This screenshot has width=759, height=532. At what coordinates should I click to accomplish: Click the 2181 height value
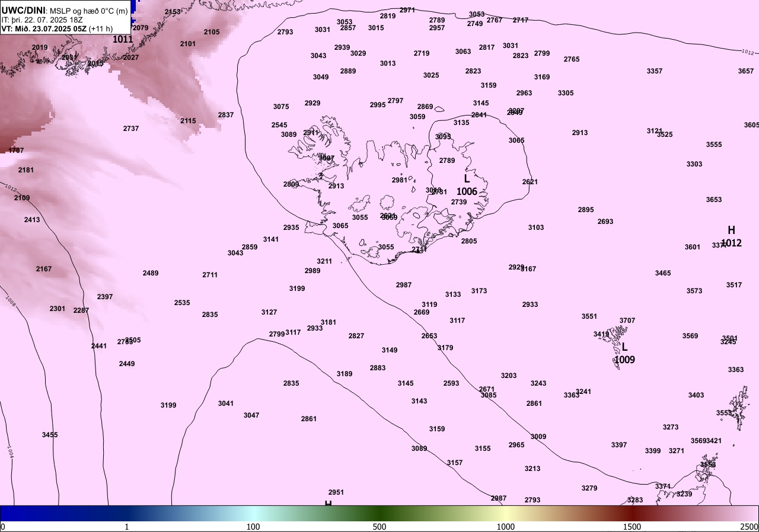click(26, 170)
